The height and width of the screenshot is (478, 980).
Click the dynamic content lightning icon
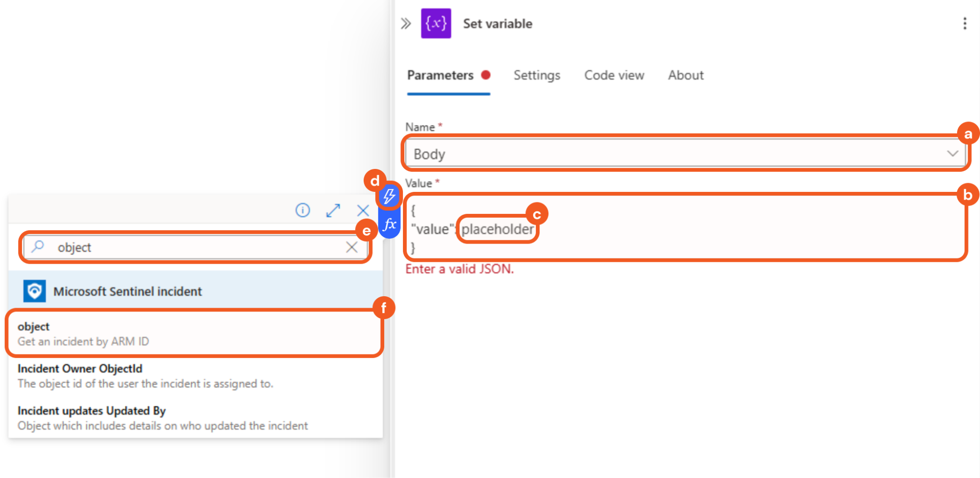pyautogui.click(x=389, y=196)
